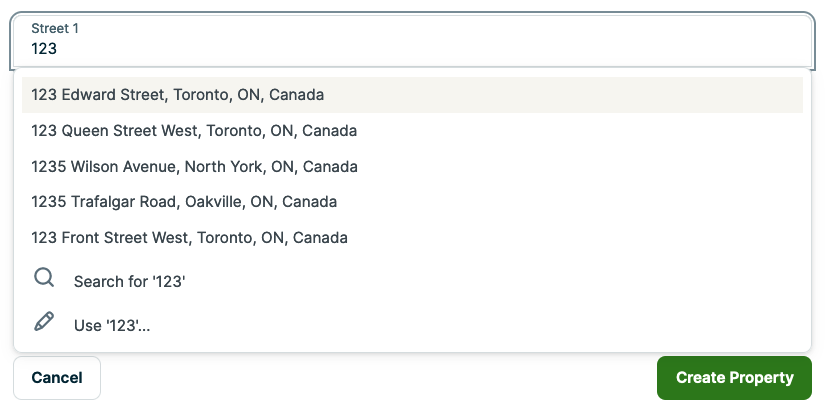Screen dimensions: 825x414
Task: Click the typed text 123 in Street field
Action: [x=44, y=48]
